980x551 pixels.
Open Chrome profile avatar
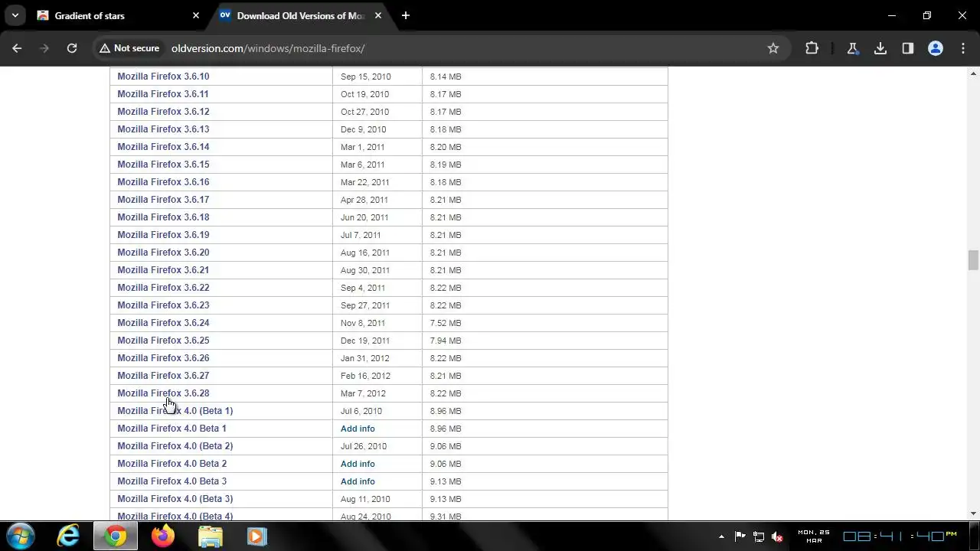(936, 48)
